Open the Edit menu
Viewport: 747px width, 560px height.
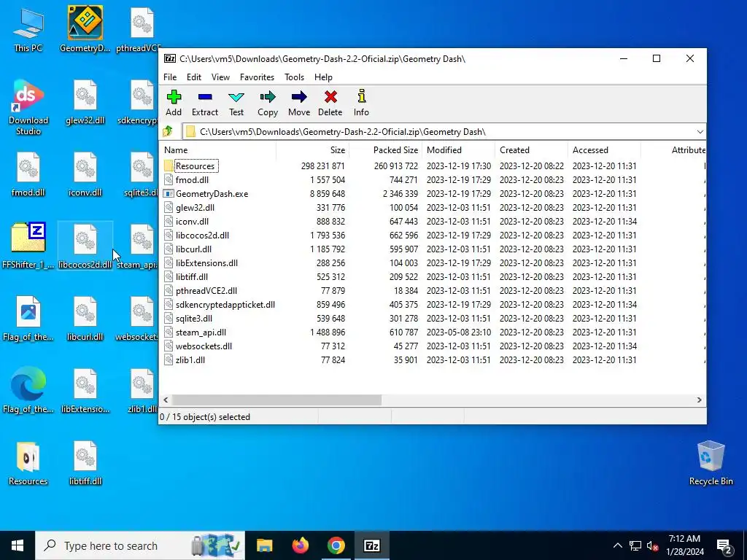pos(194,77)
